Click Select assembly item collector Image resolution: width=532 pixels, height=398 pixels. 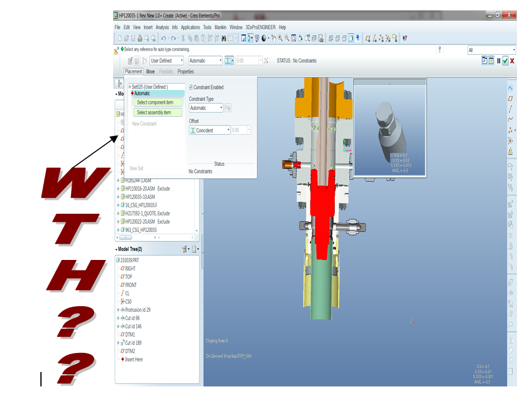tap(158, 113)
